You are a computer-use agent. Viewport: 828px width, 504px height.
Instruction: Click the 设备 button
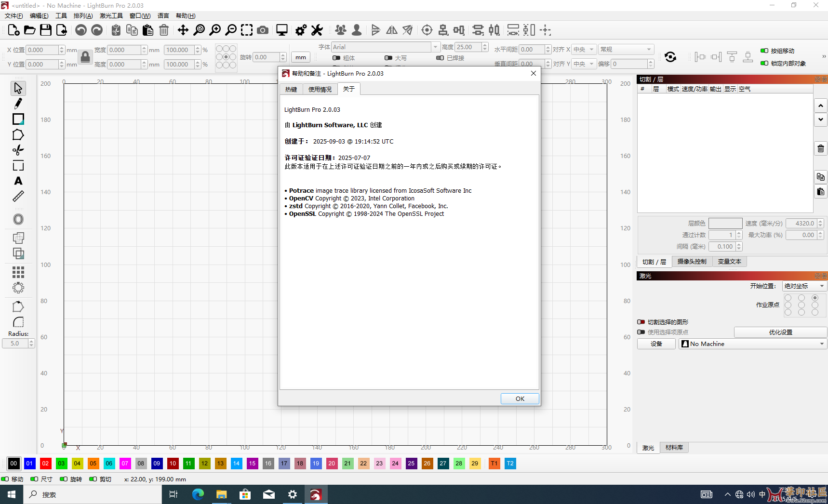point(656,344)
